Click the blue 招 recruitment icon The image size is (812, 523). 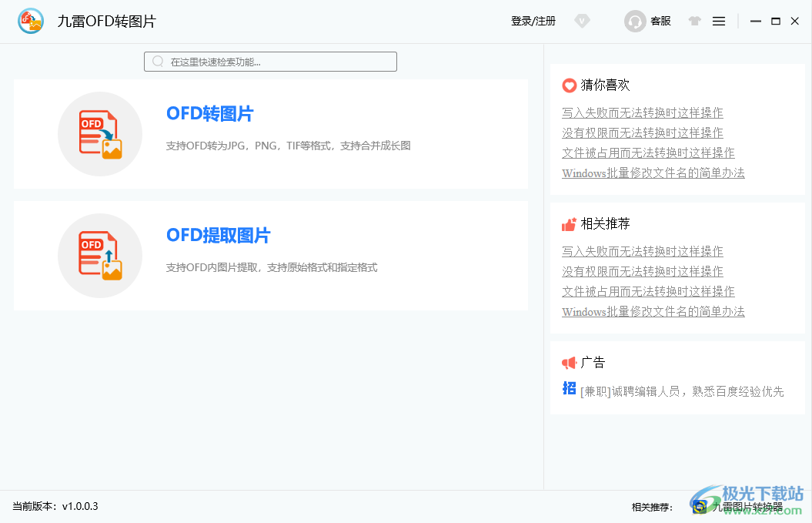569,388
